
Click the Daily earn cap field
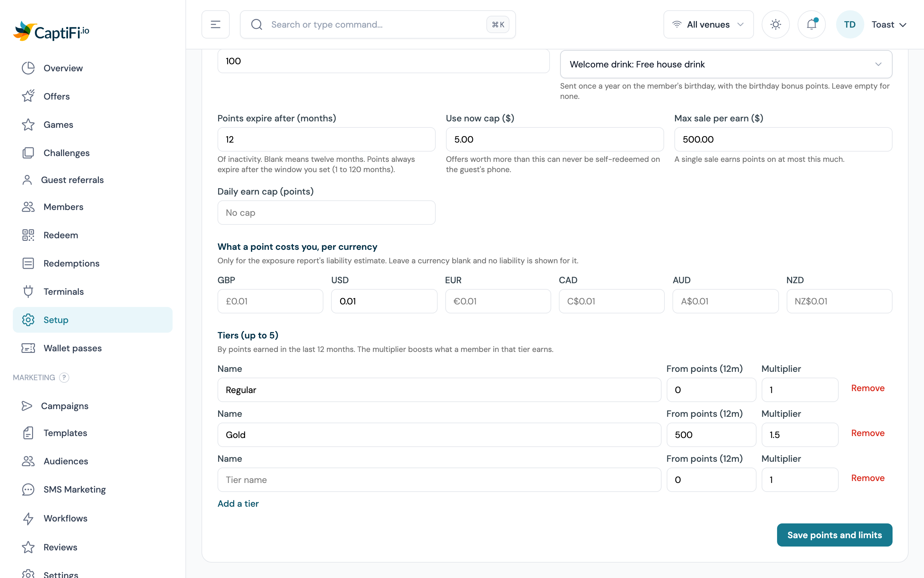(326, 213)
